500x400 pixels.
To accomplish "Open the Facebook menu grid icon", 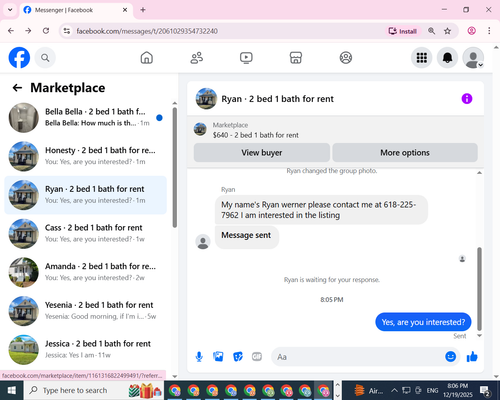I will pos(422,58).
